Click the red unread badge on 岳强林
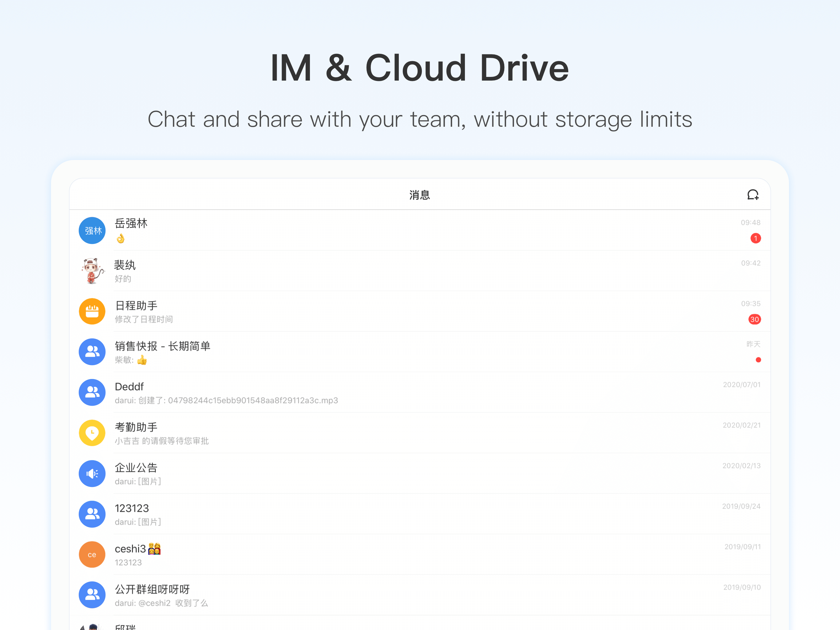 [x=755, y=238]
